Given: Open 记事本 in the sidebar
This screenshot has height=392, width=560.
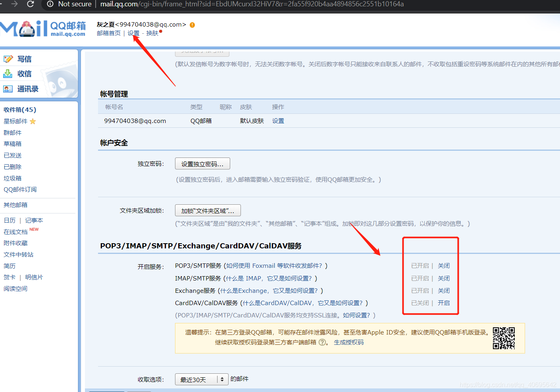Looking at the screenshot, I should click(x=34, y=221).
